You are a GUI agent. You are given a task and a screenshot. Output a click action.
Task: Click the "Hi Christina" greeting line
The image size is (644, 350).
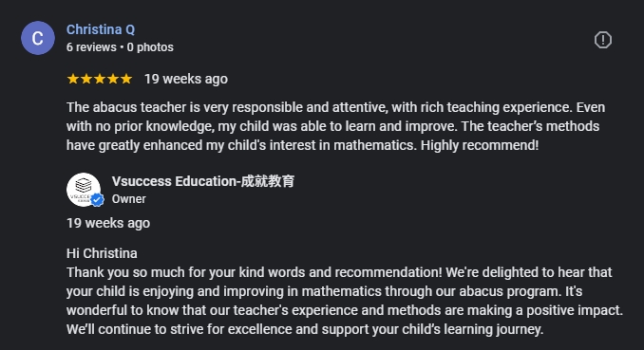pos(102,253)
